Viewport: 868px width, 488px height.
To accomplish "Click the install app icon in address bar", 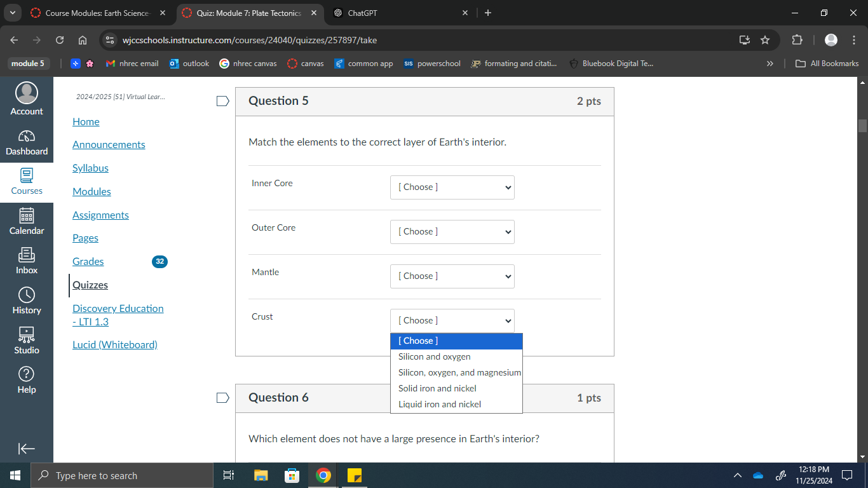I will tap(745, 40).
